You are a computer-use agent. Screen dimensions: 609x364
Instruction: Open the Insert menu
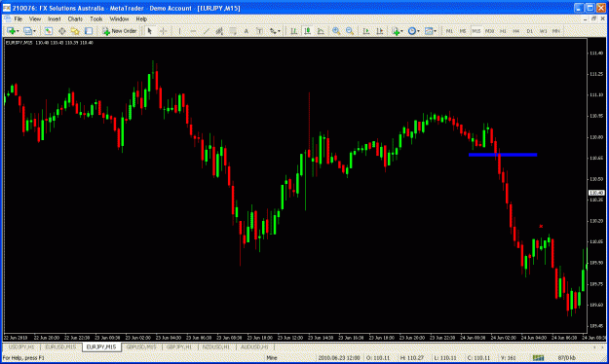pos(55,18)
